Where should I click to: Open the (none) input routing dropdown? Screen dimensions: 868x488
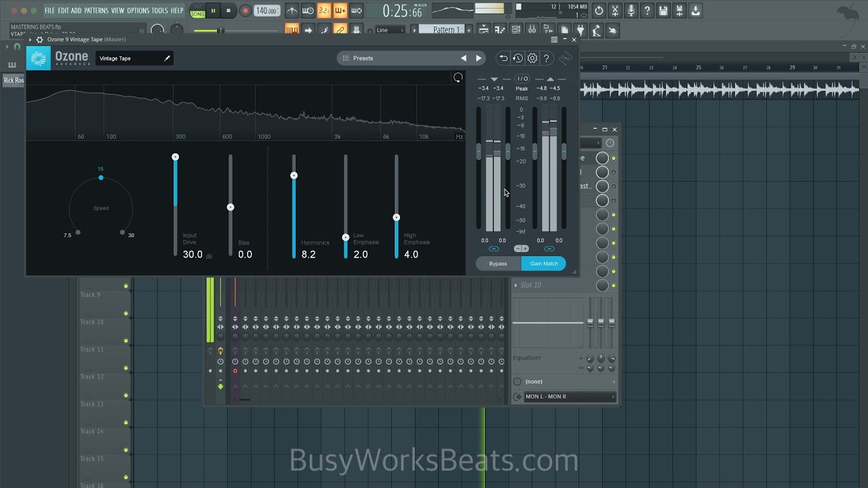pos(570,382)
